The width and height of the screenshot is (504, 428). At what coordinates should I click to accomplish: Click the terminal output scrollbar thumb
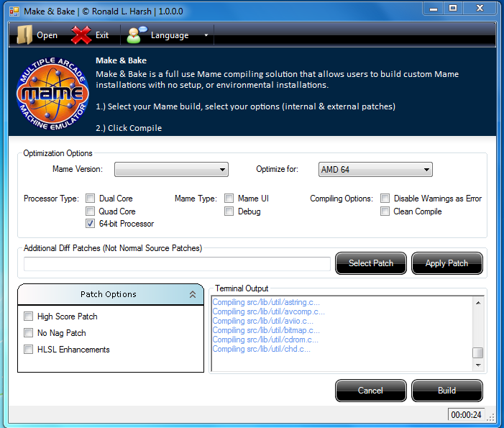pos(478,352)
